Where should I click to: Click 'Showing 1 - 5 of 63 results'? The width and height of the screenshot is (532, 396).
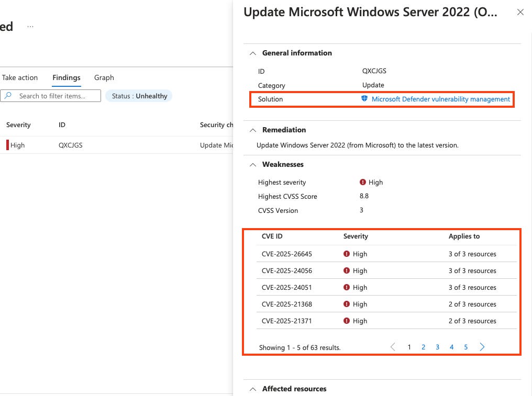click(300, 347)
